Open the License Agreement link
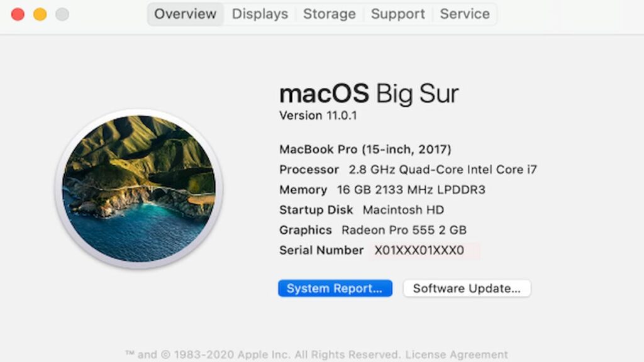This screenshot has width=644, height=362. coord(457,354)
